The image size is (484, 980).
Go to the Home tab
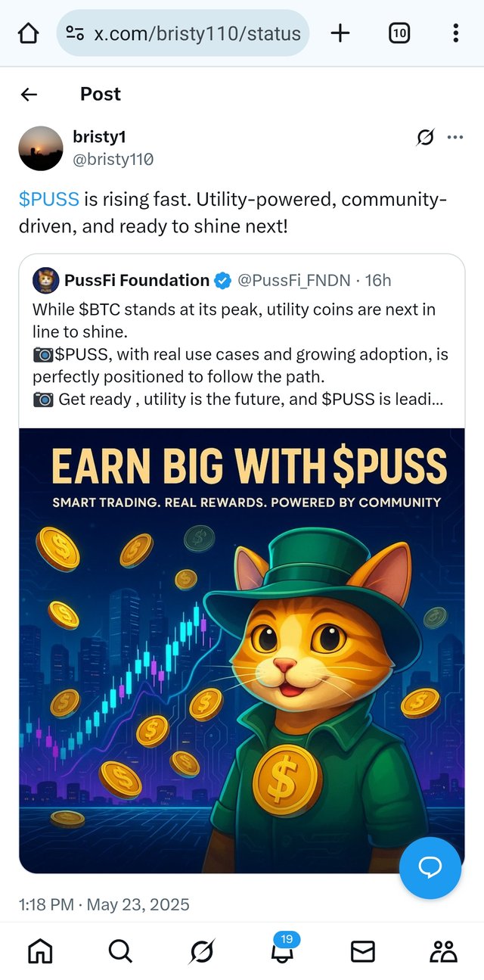[40, 951]
